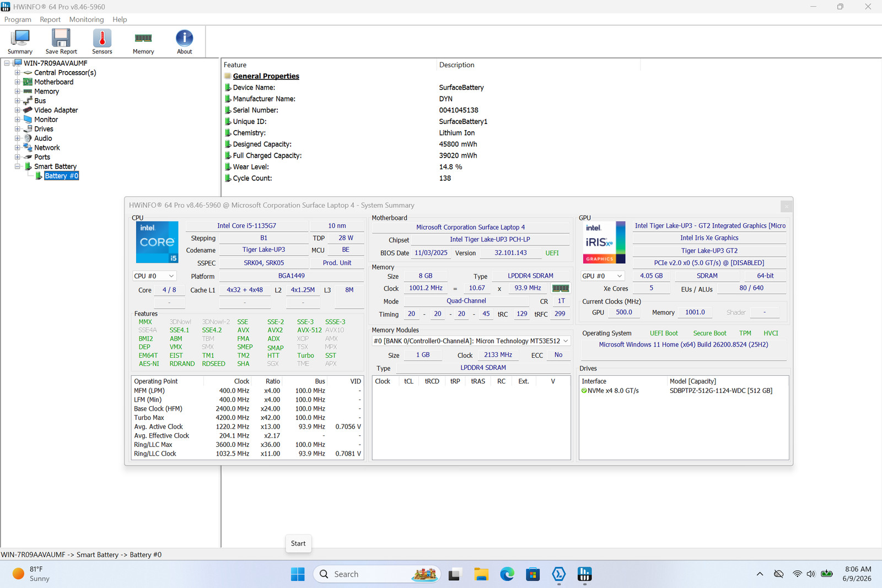The image size is (882, 588).
Task: Click the Windows Start button
Action: 298,574
